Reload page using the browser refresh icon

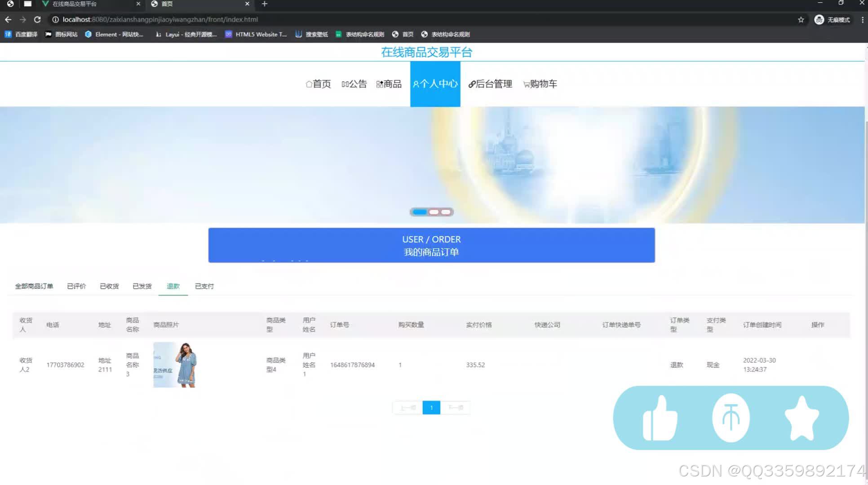click(x=37, y=19)
